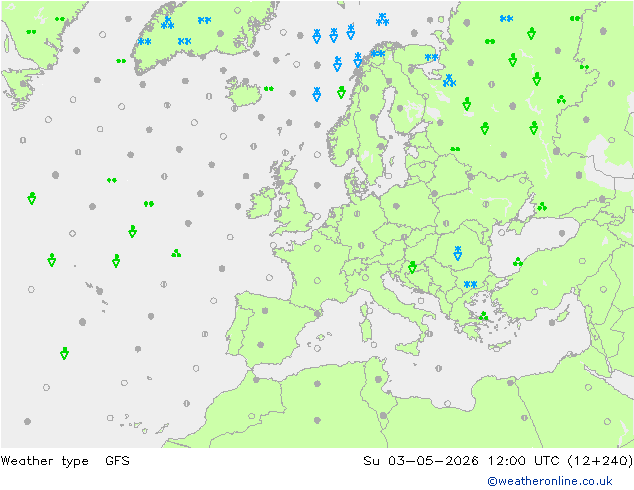The image size is (634, 490).
Task: Click the blue double snowflake over Bulgaria
Action: (470, 284)
